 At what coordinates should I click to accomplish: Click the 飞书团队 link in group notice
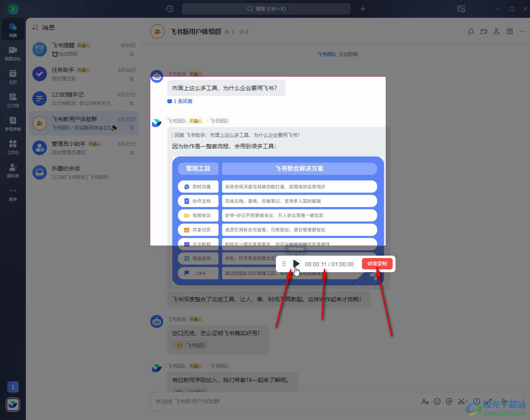pyautogui.click(x=327, y=54)
